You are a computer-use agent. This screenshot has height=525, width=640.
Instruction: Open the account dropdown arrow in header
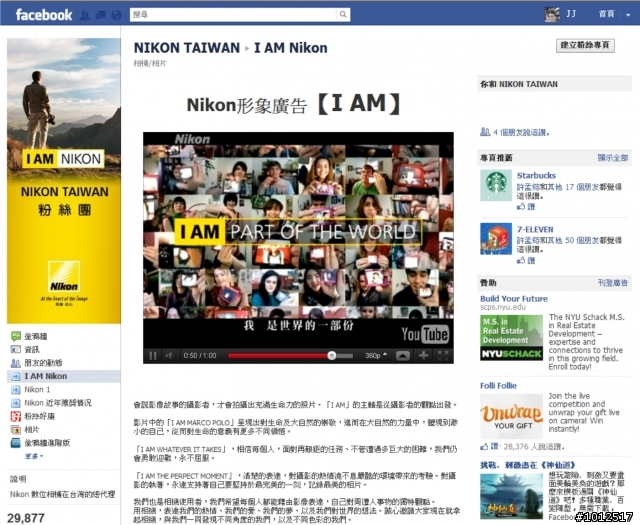628,15
